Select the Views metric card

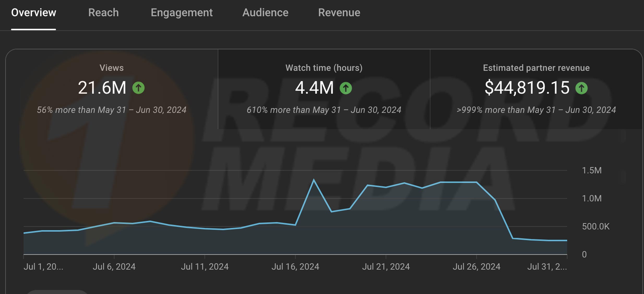112,89
